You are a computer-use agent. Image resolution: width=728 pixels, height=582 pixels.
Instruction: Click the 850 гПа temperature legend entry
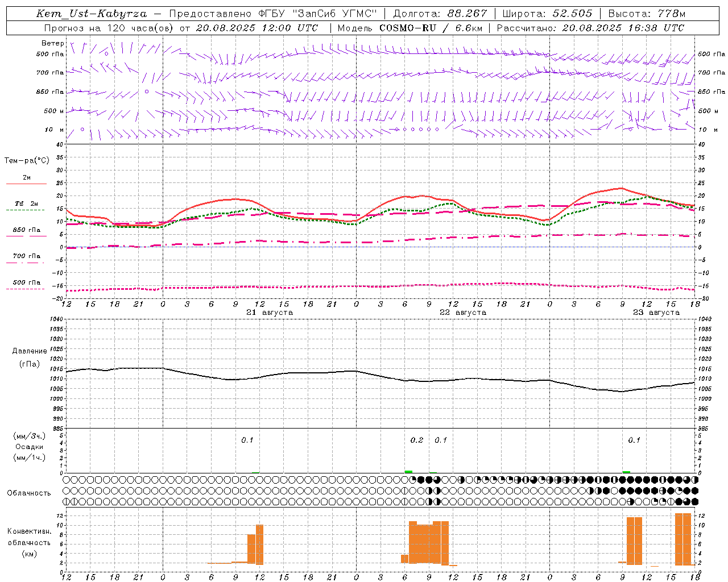point(27,230)
